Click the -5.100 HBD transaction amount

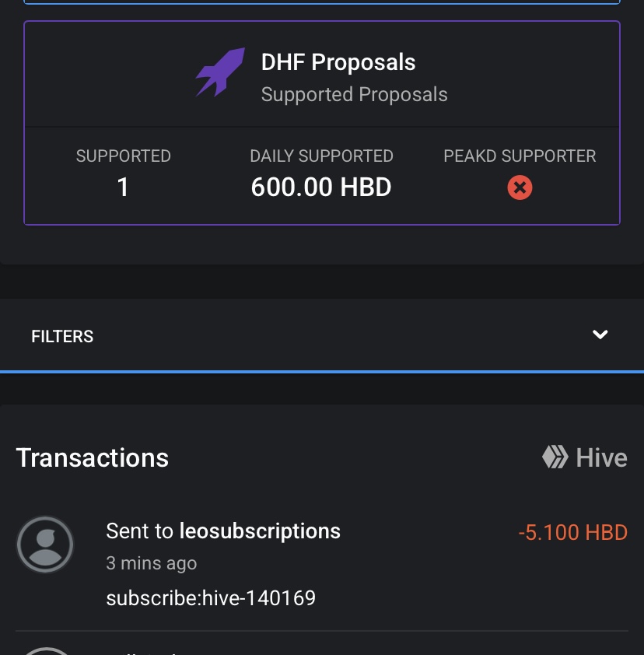point(572,533)
